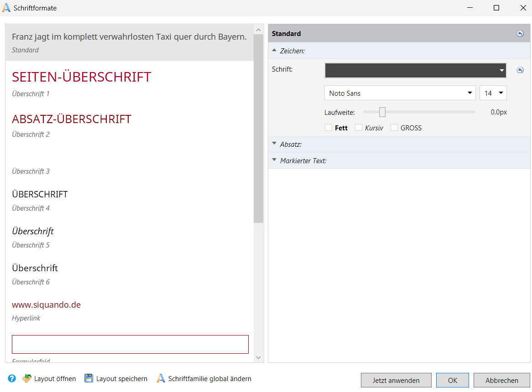532x392 pixels.
Task: Click the Layout speichern floppy disk icon
Action: coord(89,378)
